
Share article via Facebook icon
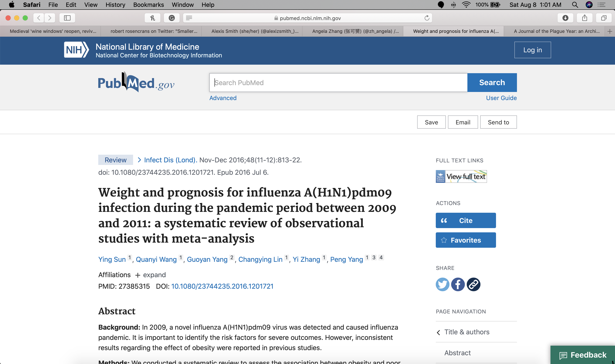coord(458,284)
